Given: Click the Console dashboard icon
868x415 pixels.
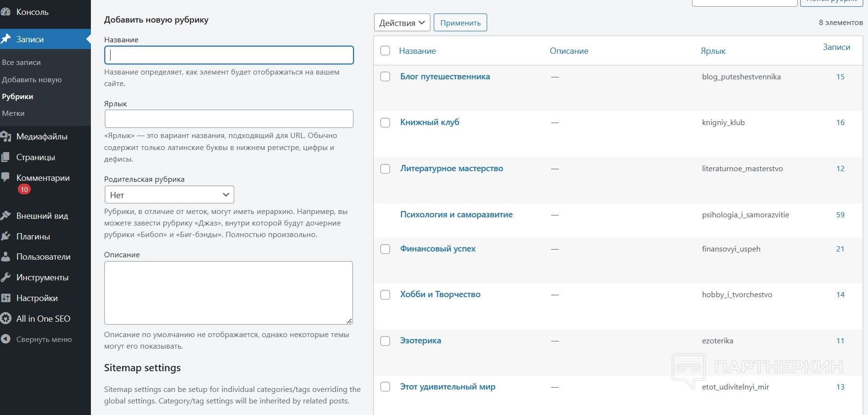Looking at the screenshot, I should tap(6, 12).
